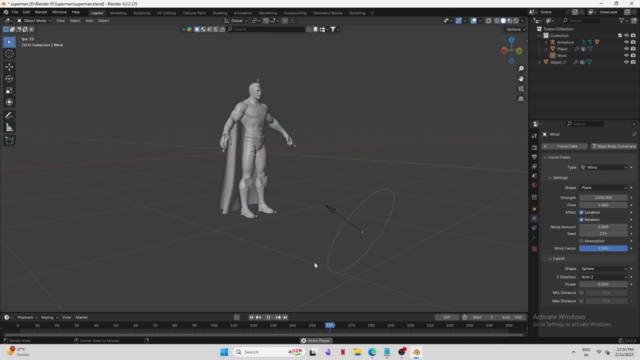This screenshot has width=640, height=360.
Task: Click the Windows Start button
Action: click(x=224, y=352)
